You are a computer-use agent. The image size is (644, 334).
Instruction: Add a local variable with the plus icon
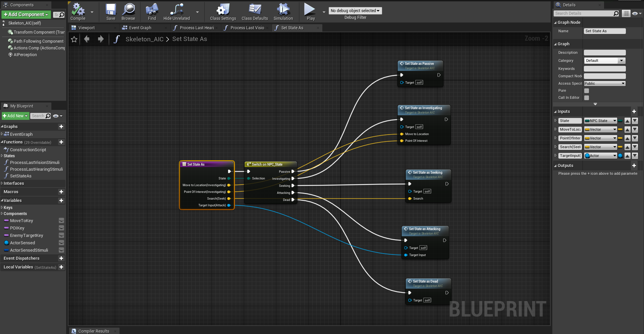(61, 267)
